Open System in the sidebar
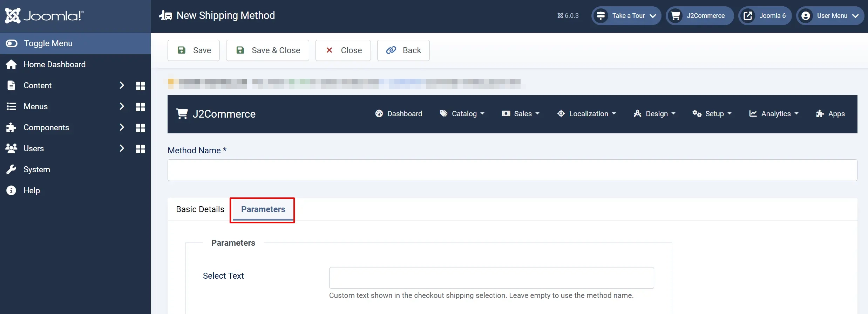The height and width of the screenshot is (314, 868). (37, 169)
